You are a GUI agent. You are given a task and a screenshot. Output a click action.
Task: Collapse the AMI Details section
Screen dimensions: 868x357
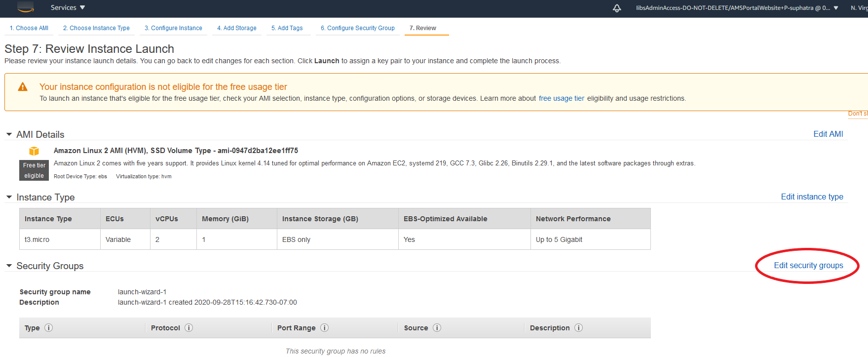click(9, 134)
